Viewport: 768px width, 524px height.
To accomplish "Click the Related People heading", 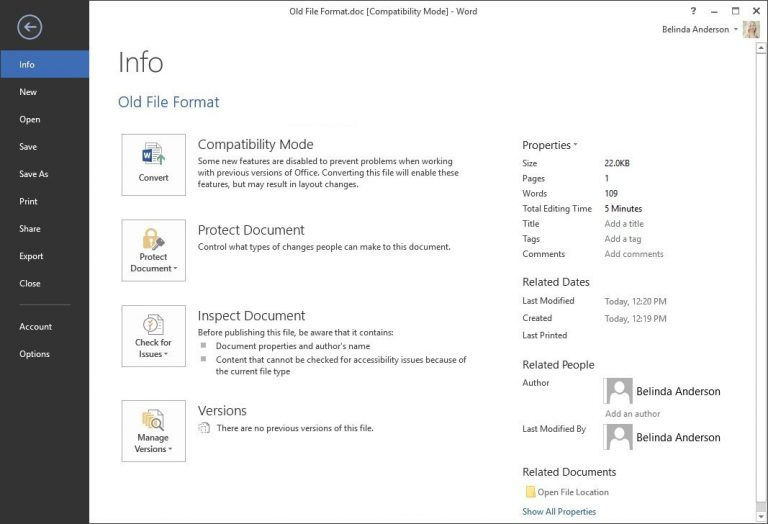I will [558, 365].
